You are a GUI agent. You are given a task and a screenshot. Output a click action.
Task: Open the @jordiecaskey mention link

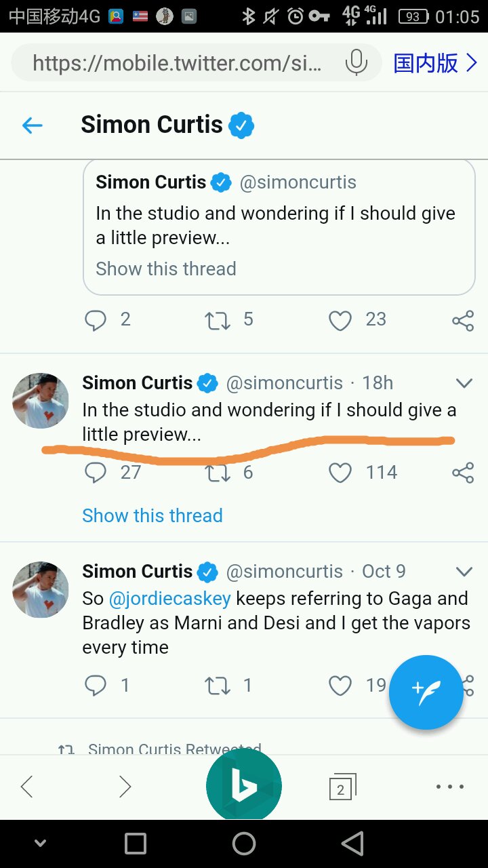point(170,599)
